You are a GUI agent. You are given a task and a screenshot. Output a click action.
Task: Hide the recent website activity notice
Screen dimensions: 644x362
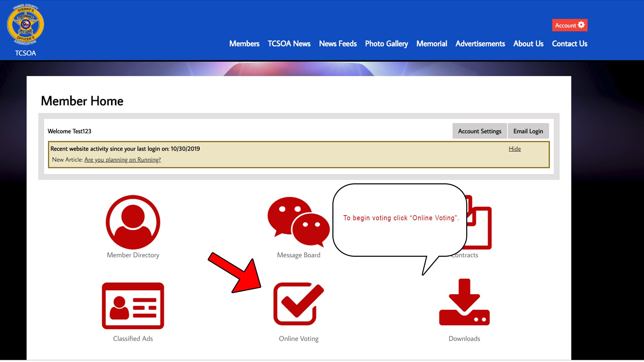tap(515, 149)
